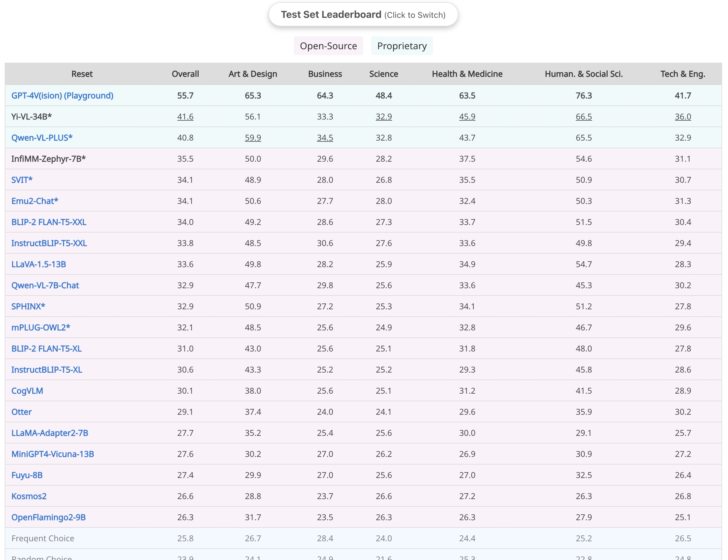Open the Fuyu-8B model link

coord(27,475)
